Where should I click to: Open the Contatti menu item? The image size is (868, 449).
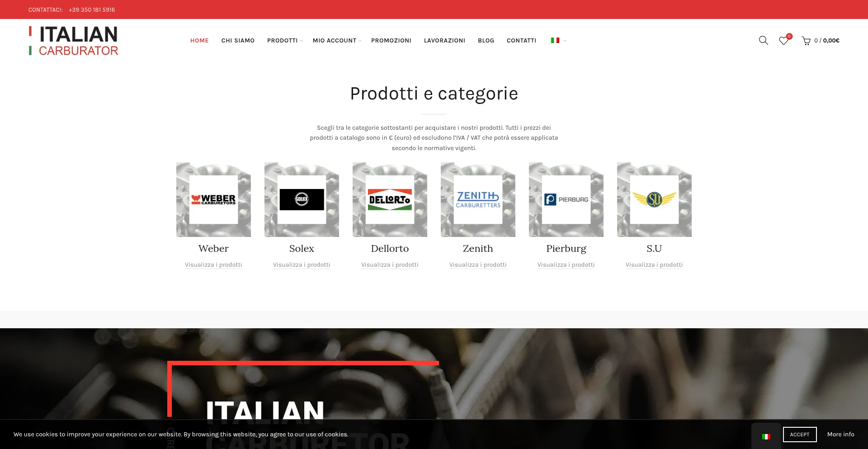pyautogui.click(x=521, y=40)
